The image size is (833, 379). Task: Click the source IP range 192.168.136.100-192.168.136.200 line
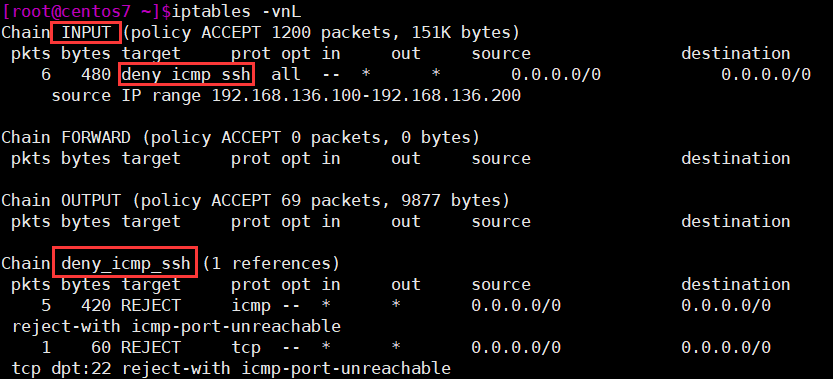286,96
